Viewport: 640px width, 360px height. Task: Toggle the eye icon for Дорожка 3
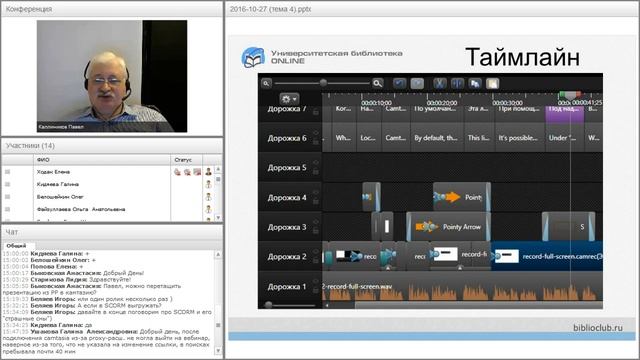point(316,222)
